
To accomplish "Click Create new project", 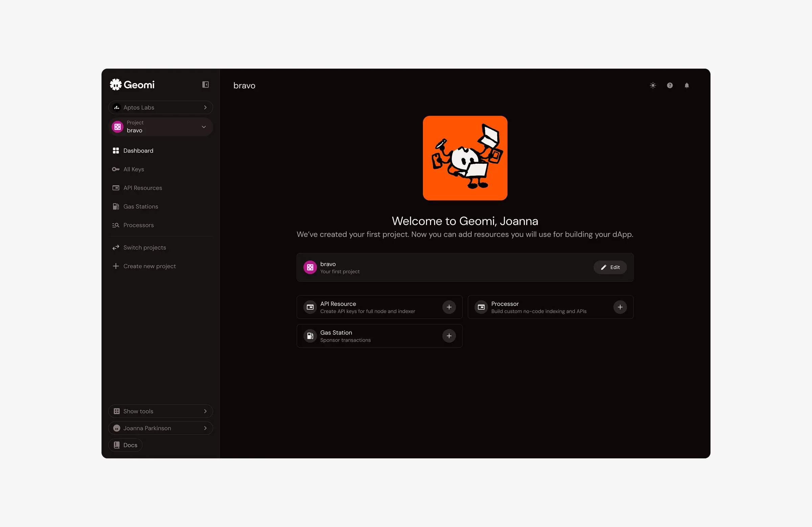I will [149, 266].
